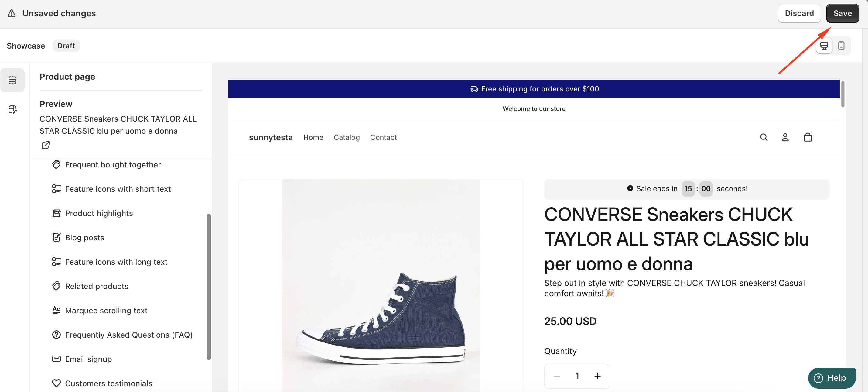Open the theme settings sidebar icon
The width and height of the screenshot is (868, 392).
tap(12, 109)
